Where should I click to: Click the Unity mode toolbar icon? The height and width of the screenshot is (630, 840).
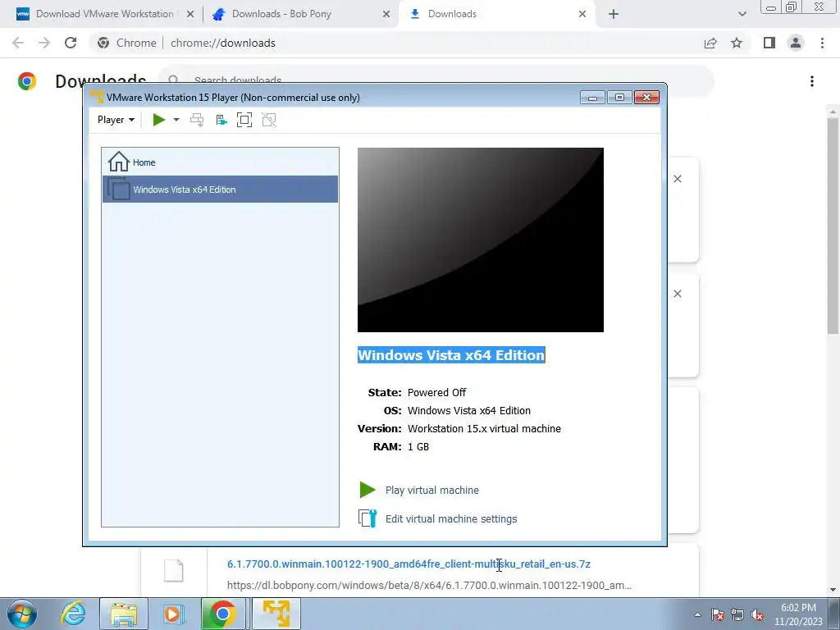[269, 120]
